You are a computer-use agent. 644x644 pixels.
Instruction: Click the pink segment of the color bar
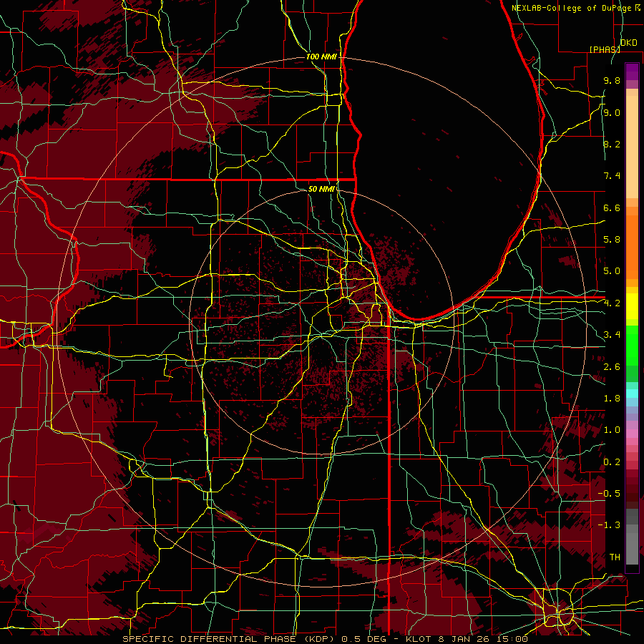(632, 434)
